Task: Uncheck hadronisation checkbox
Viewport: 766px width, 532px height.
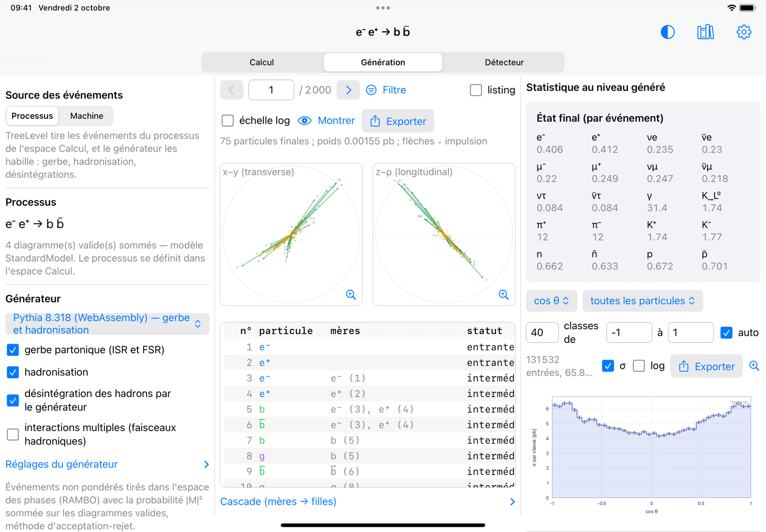Action: [13, 372]
